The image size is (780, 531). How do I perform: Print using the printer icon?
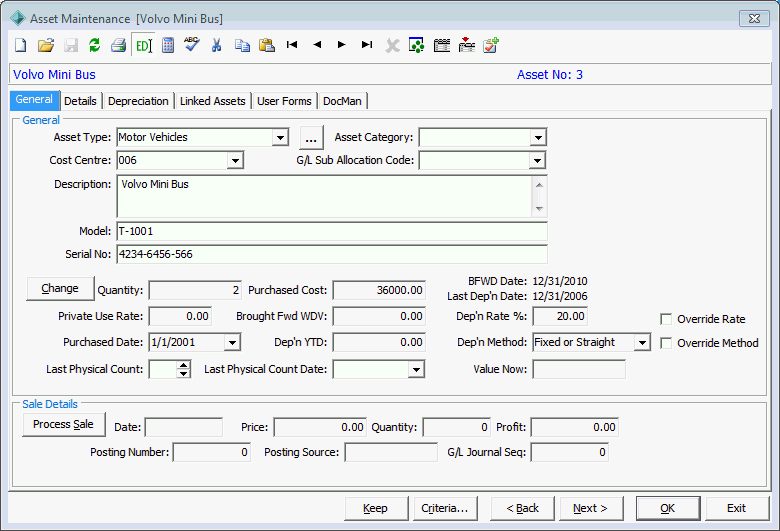point(118,45)
